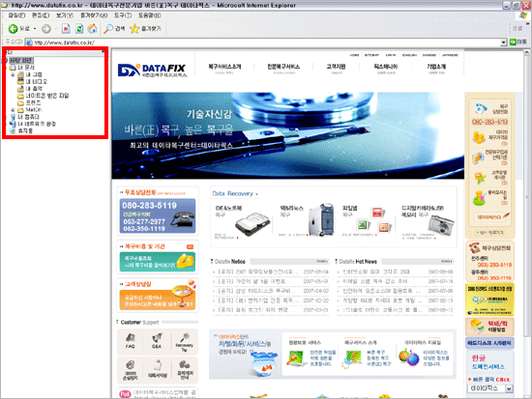Open the 도구(T) menu
532x399 pixels.
tap(123, 15)
